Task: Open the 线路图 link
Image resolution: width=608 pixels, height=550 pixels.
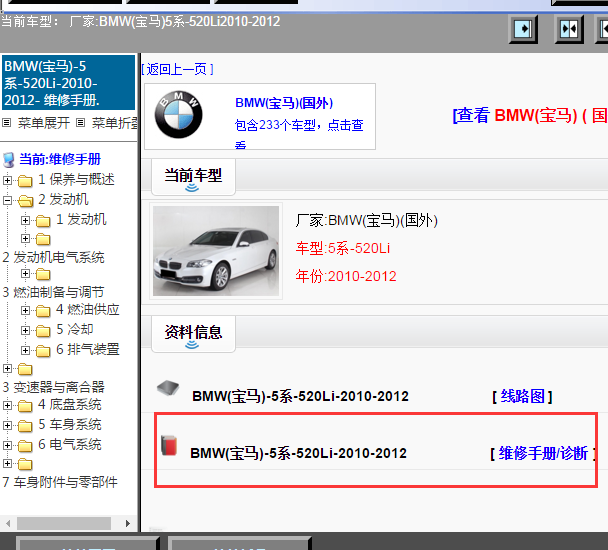Action: coord(522,396)
